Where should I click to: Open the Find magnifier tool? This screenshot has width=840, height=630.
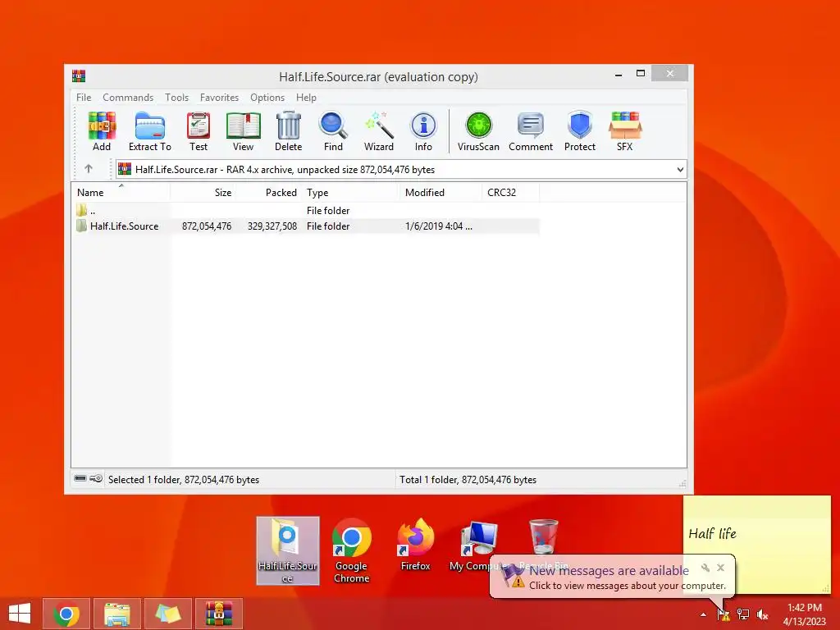(x=333, y=132)
